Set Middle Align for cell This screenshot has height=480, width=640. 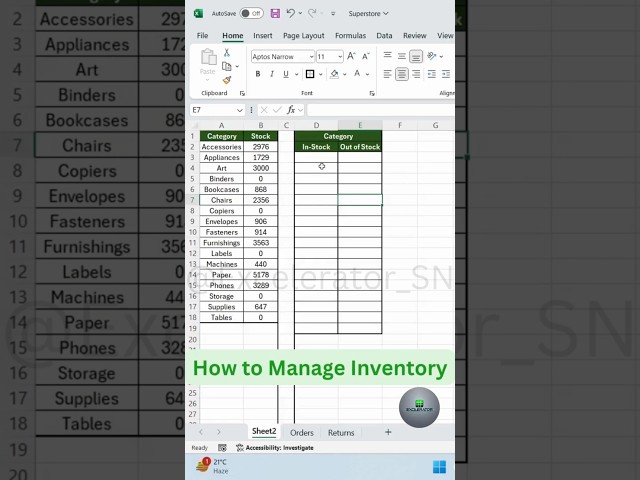pyautogui.click(x=402, y=56)
